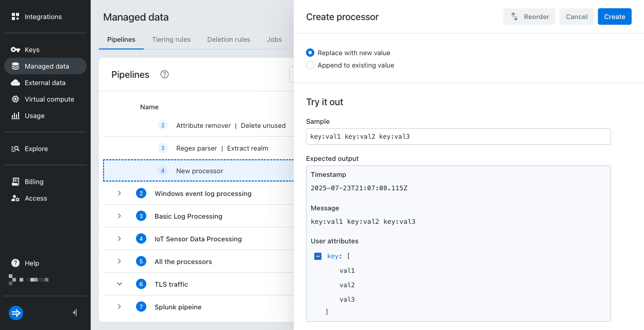Collapse the TLS traffic pipeline
The image size is (644, 330).
tap(119, 284)
